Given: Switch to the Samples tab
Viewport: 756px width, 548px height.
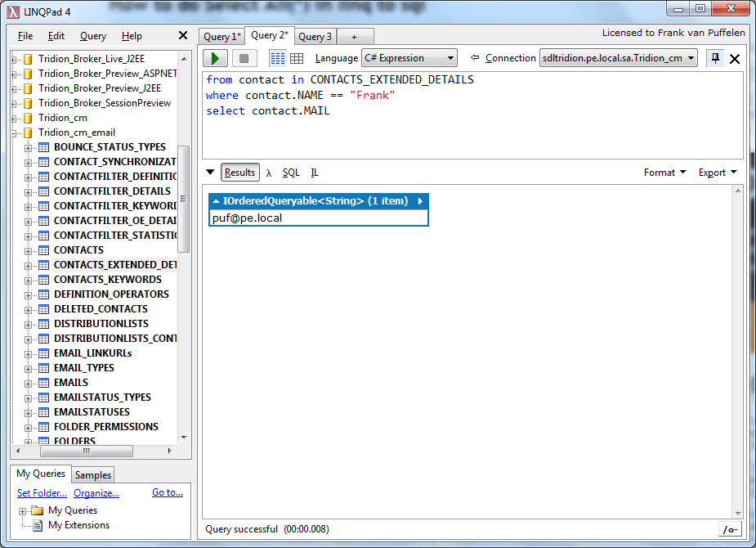Looking at the screenshot, I should coord(93,475).
